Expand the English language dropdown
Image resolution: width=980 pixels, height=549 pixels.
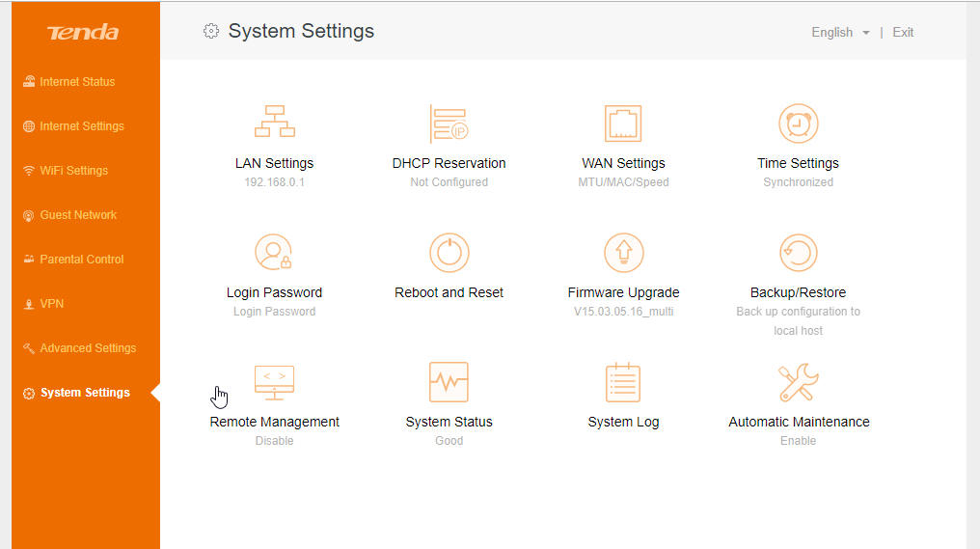(840, 33)
